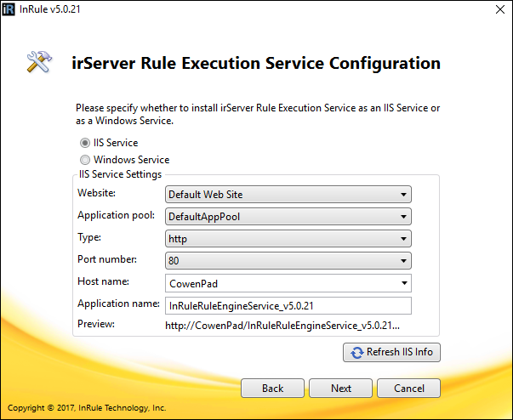513x420 pixels.
Task: Expand the Host name combo box arrow
Action: click(404, 283)
